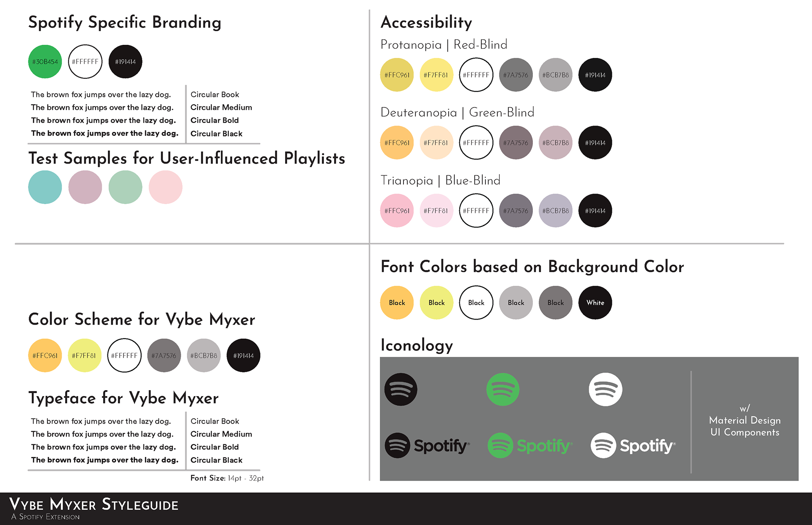Pick the Vybe Myxer #7A7576 swatch
Viewport: 812px width, 525px height.
pyautogui.click(x=164, y=355)
